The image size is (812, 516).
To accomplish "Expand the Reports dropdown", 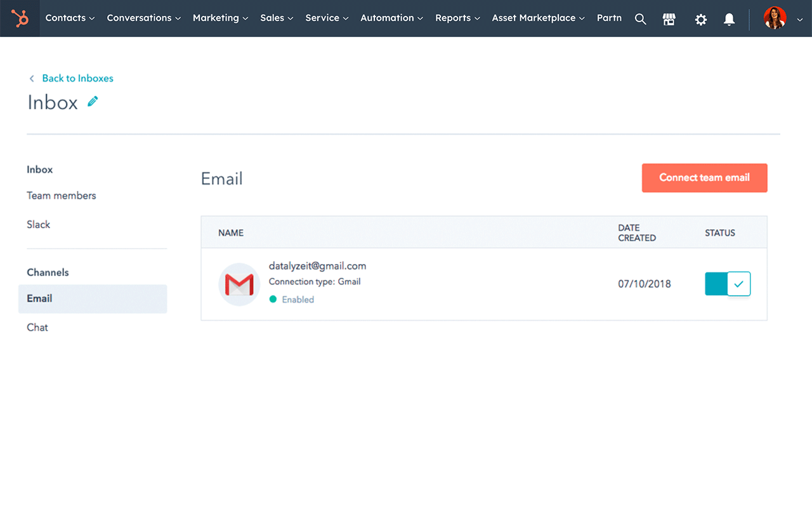I will point(457,18).
